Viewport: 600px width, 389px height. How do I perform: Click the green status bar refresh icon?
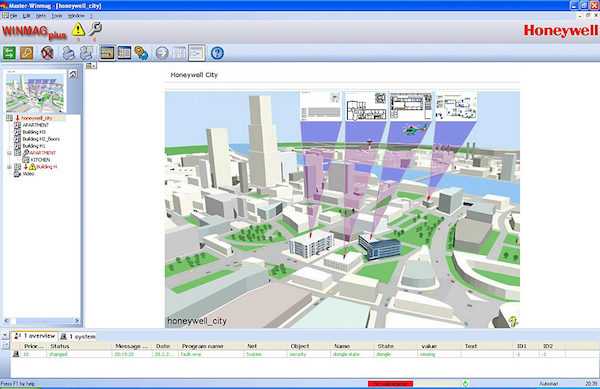click(465, 384)
